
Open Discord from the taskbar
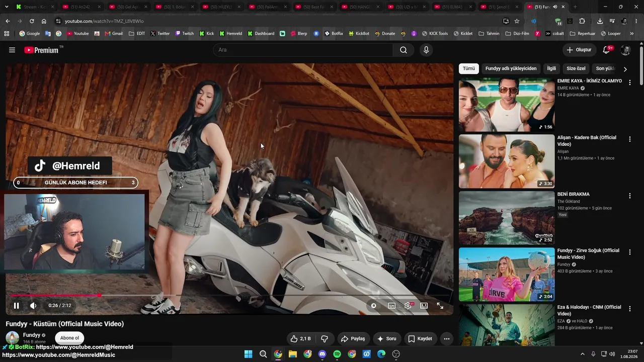coord(322,354)
